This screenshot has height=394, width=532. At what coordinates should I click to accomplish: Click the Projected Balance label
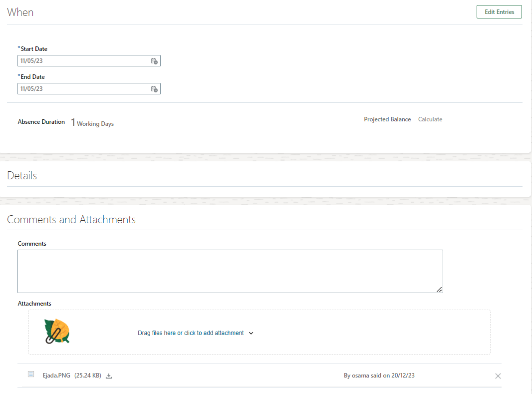[x=387, y=119]
